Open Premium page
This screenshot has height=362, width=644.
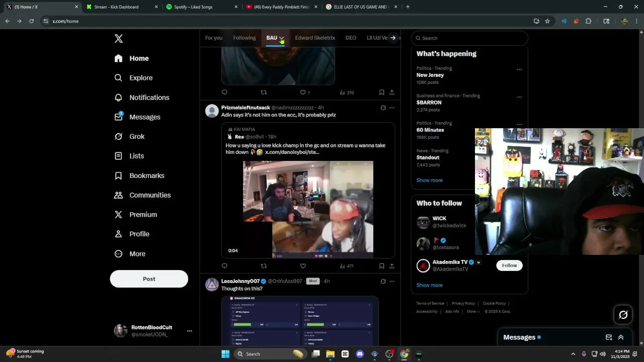[136, 215]
